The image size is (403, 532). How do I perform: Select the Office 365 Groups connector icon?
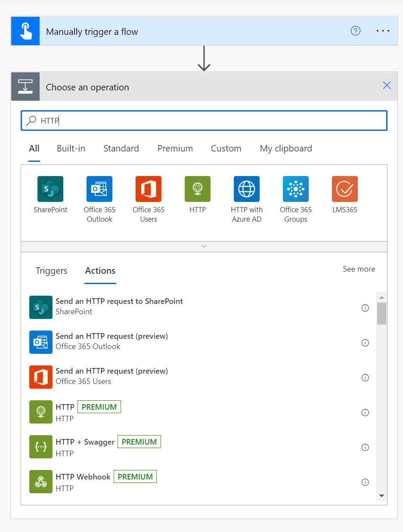pyautogui.click(x=296, y=189)
